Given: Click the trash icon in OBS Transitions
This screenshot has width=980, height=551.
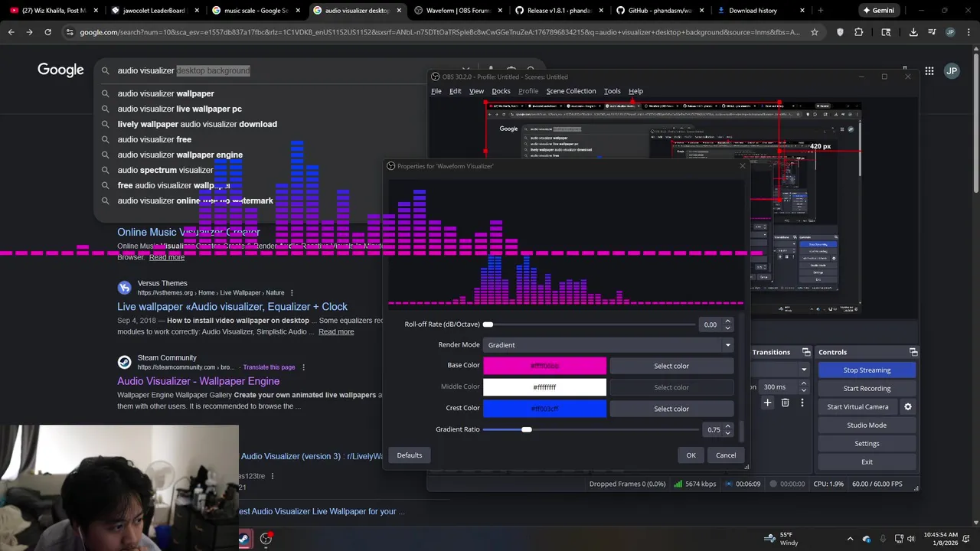Looking at the screenshot, I should [785, 403].
